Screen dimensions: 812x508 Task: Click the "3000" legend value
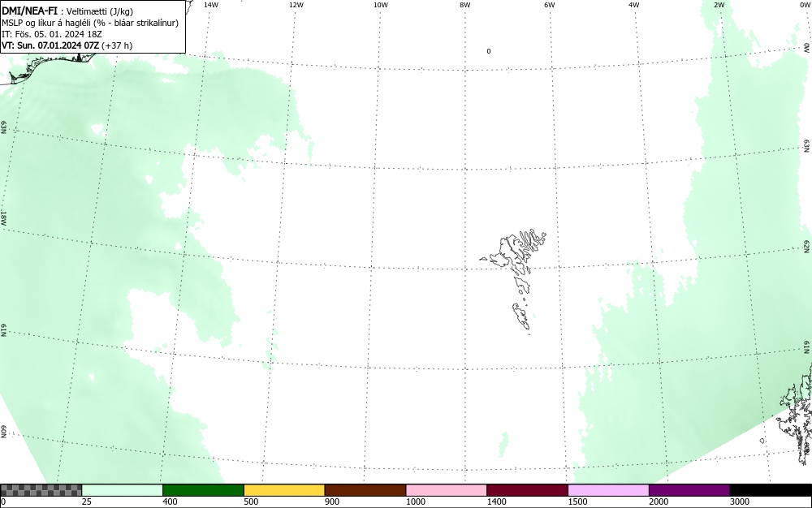740,502
